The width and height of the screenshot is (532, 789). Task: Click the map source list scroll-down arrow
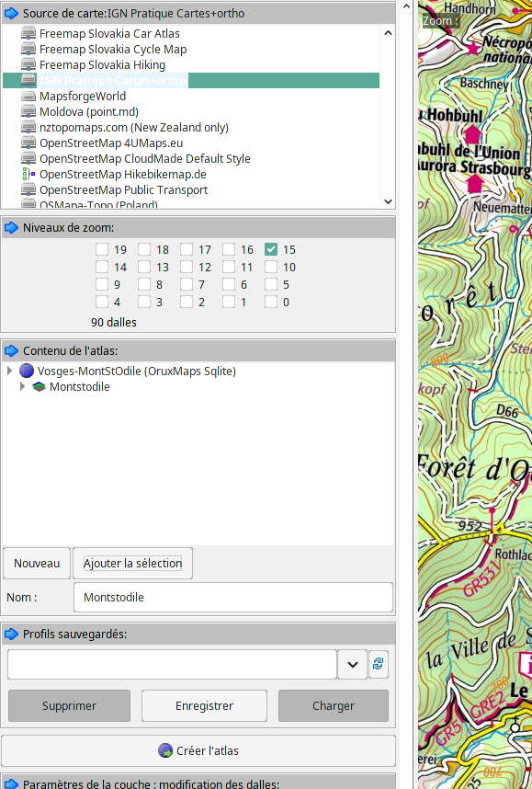pos(388,201)
